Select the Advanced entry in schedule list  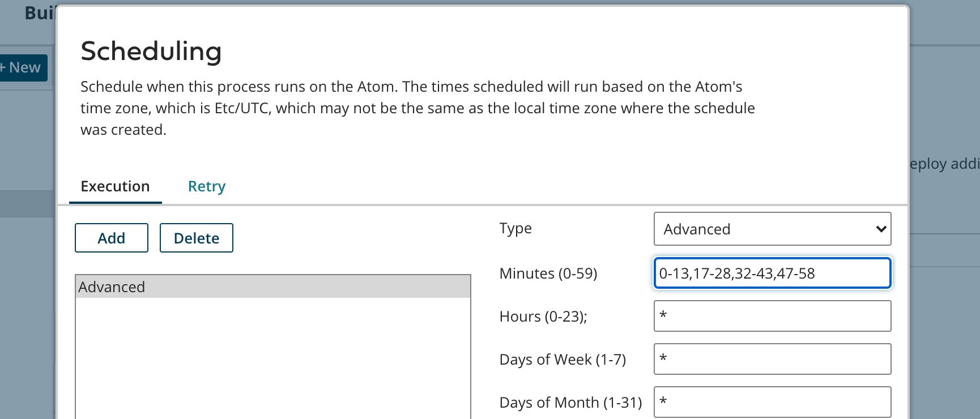(272, 287)
